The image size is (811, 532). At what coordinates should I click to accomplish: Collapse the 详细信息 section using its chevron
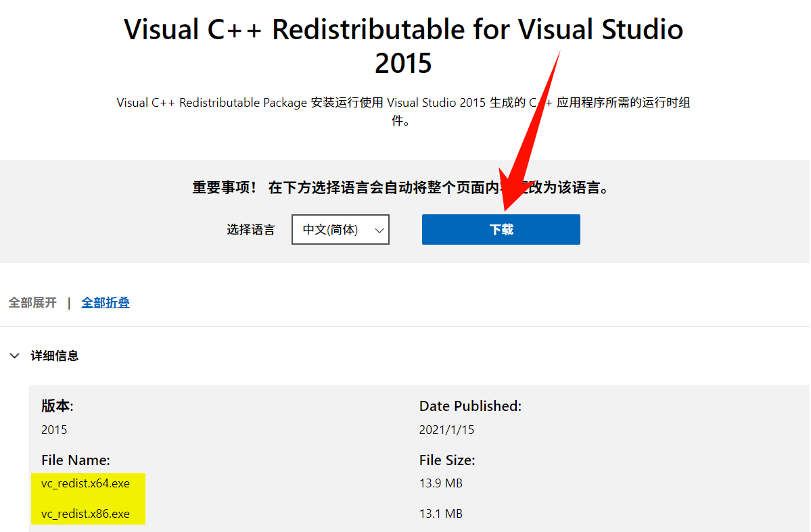tap(14, 355)
